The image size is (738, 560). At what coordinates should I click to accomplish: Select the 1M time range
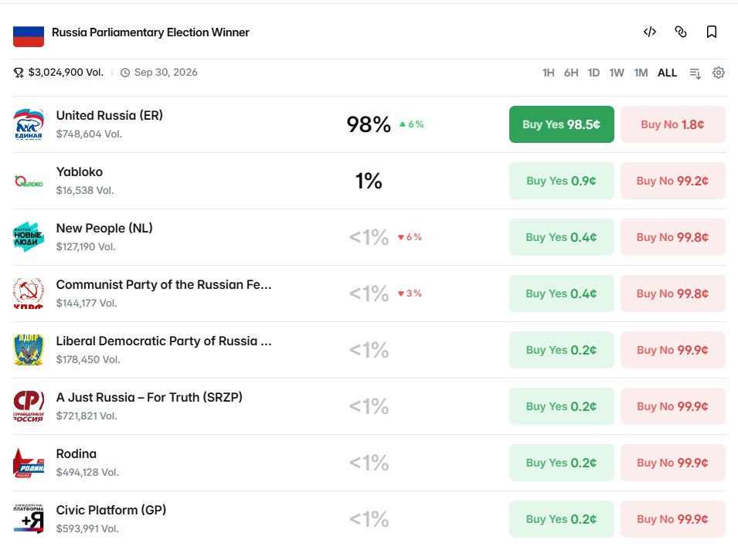[x=641, y=73]
